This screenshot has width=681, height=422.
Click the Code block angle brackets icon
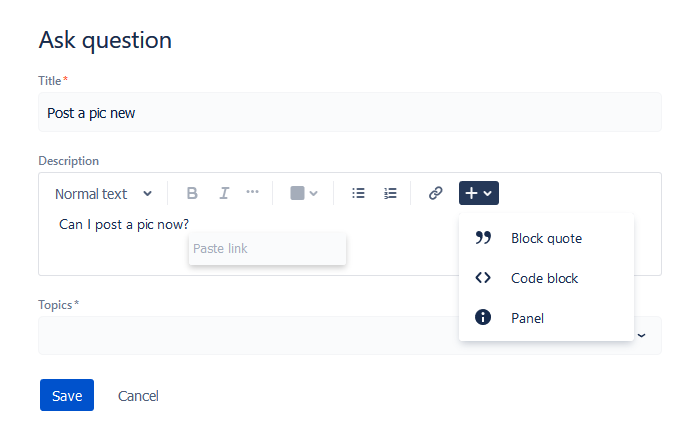click(483, 277)
